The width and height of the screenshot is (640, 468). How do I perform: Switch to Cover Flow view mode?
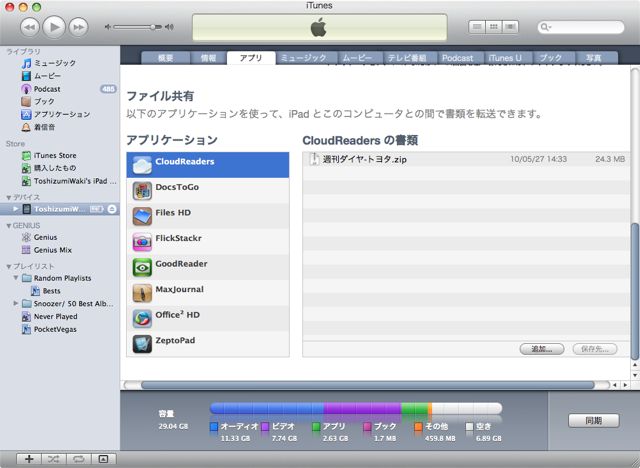click(x=510, y=27)
